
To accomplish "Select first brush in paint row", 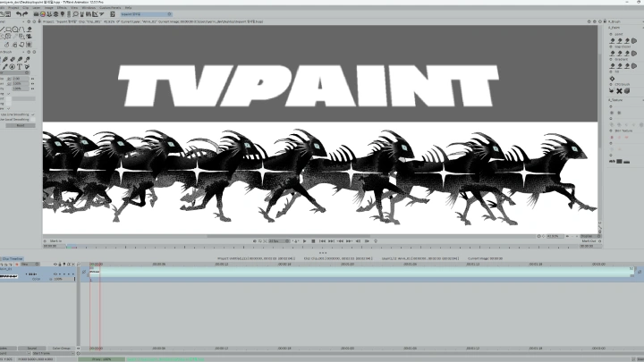I will [612, 40].
